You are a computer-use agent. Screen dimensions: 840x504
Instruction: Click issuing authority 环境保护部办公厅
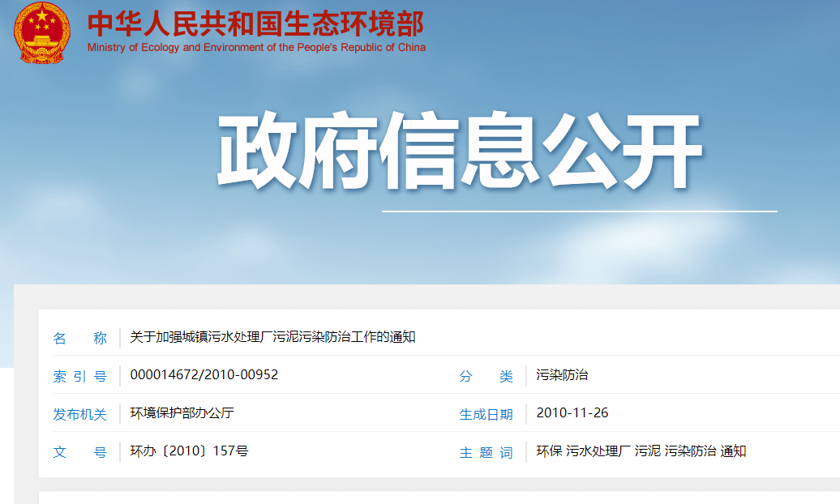(182, 413)
